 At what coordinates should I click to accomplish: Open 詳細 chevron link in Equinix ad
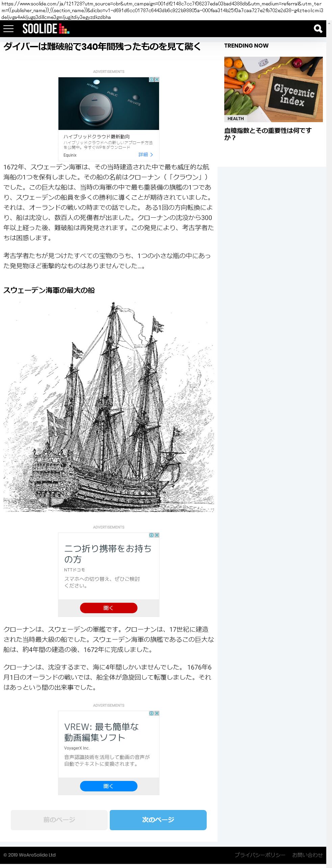146,155
